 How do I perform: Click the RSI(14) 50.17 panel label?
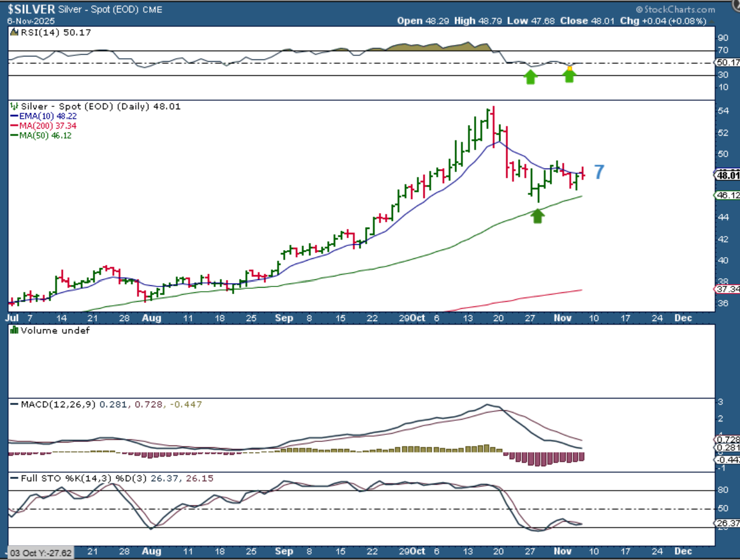pyautogui.click(x=56, y=32)
